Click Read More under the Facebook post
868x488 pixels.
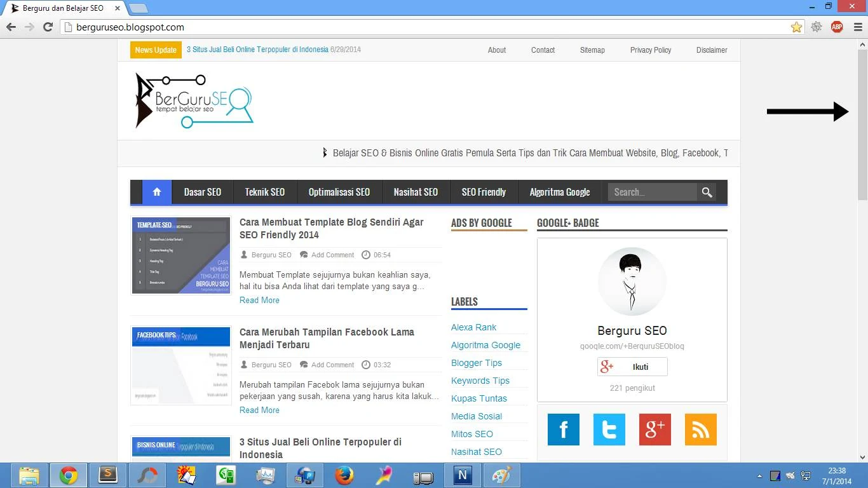click(x=259, y=410)
